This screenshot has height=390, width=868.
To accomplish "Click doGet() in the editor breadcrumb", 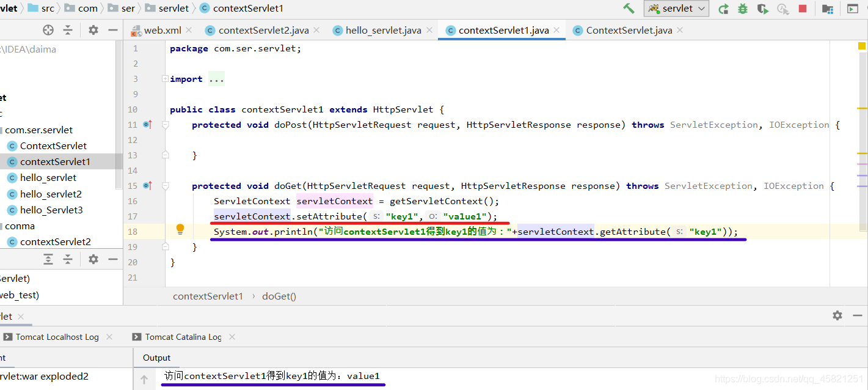I will point(279,296).
